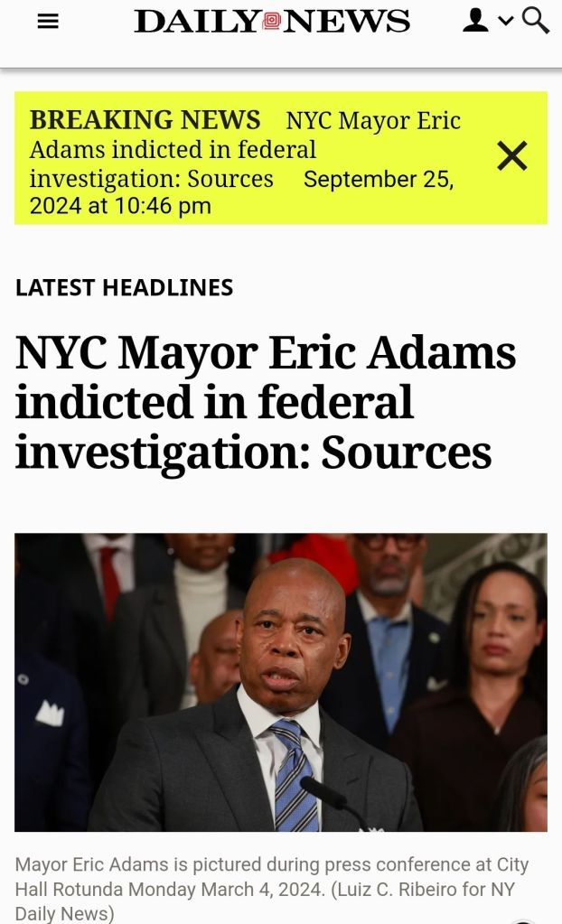
Task: Click the word DAILY in the masthead
Action: click(197, 21)
